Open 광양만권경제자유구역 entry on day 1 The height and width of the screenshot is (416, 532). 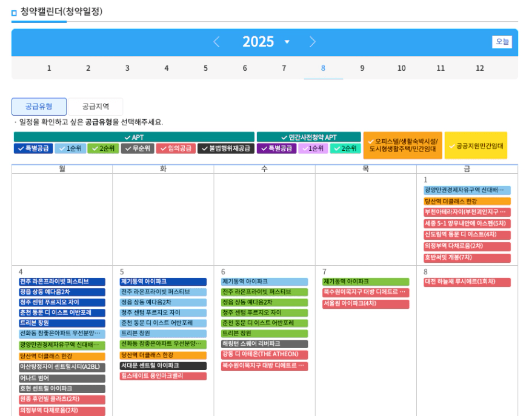click(467, 190)
